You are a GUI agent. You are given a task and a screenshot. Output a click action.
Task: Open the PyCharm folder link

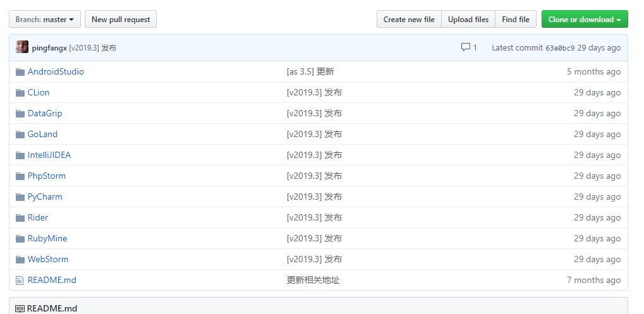(x=45, y=197)
